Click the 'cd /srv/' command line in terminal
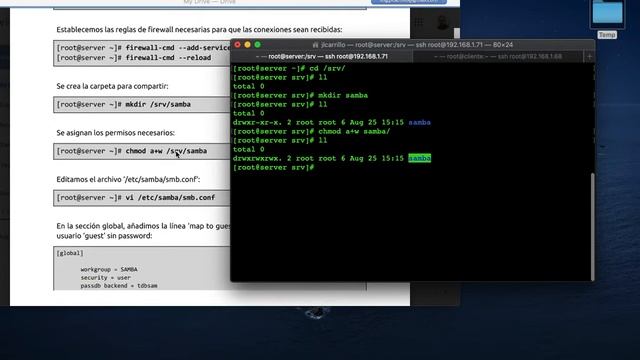 [x=289, y=69]
